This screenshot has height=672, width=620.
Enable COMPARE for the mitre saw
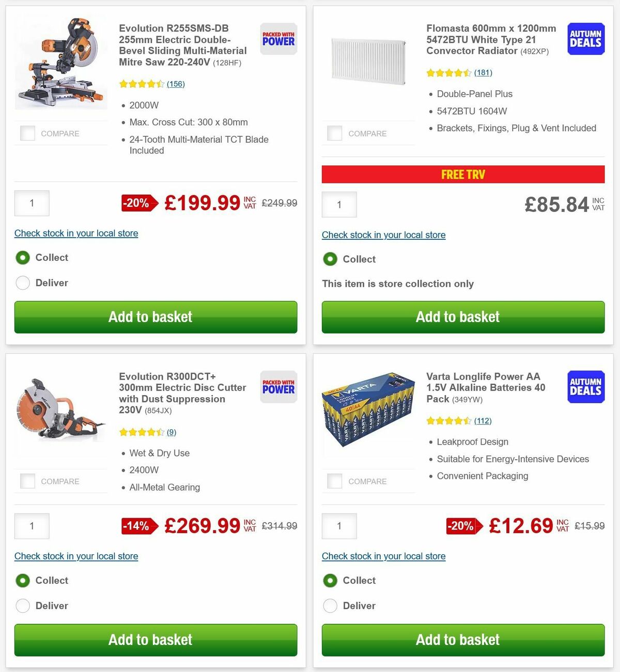[x=27, y=133]
